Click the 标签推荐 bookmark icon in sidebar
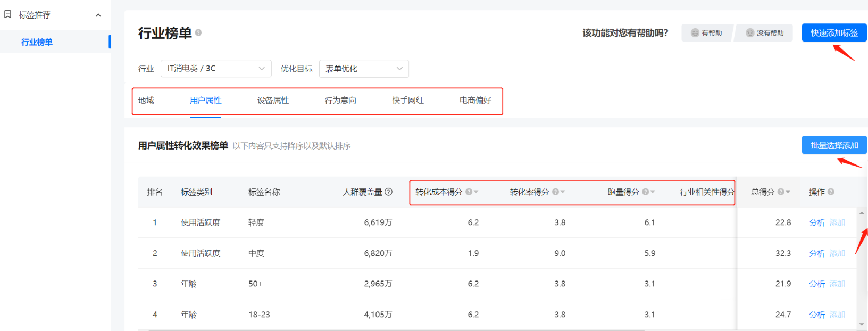 [8, 14]
